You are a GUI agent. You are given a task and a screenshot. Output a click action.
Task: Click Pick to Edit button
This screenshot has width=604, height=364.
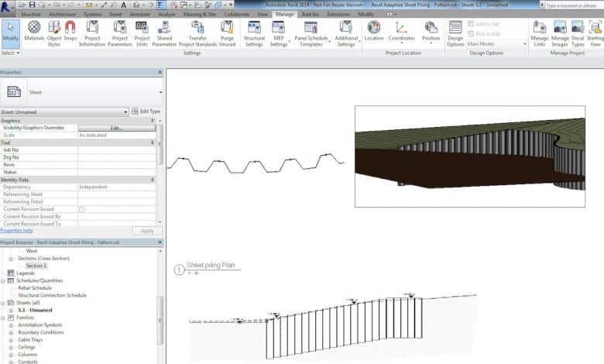[x=484, y=34]
